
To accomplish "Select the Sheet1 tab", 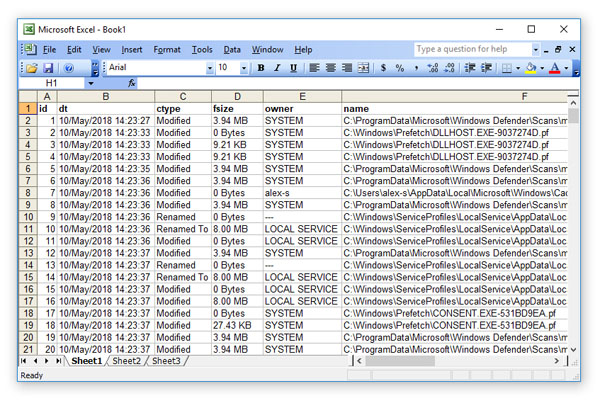I will (86, 361).
